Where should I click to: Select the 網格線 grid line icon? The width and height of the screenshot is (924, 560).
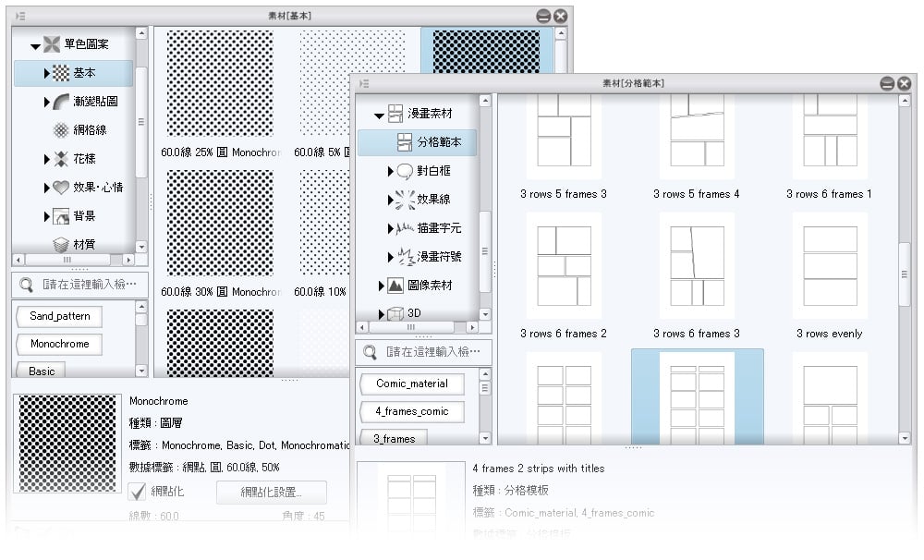(60, 130)
